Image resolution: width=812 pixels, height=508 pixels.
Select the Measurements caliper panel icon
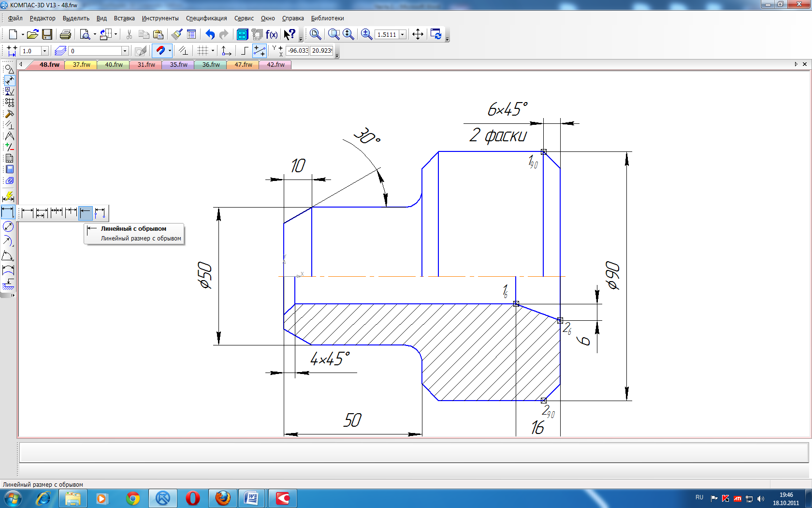click(9, 136)
